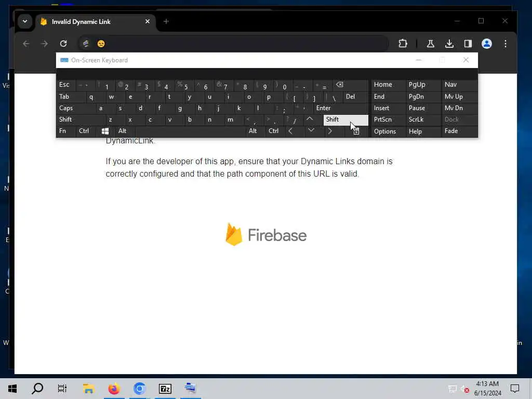Image resolution: width=532 pixels, height=399 pixels.
Task: Click the Fade key on On-Screen Keyboard
Action: pyautogui.click(x=459, y=131)
